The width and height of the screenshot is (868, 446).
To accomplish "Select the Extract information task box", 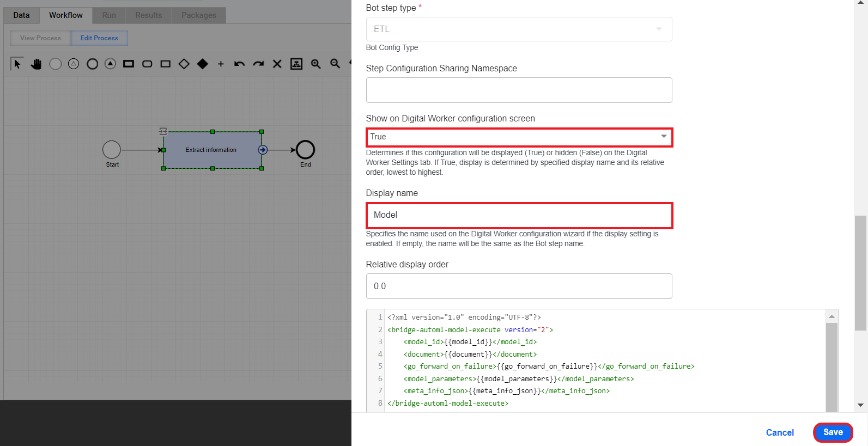I will click(x=211, y=150).
